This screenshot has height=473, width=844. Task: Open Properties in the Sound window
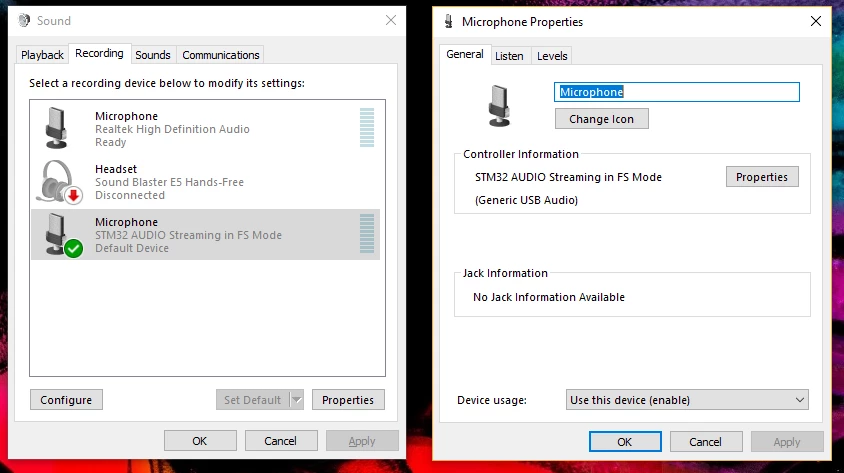pos(348,400)
